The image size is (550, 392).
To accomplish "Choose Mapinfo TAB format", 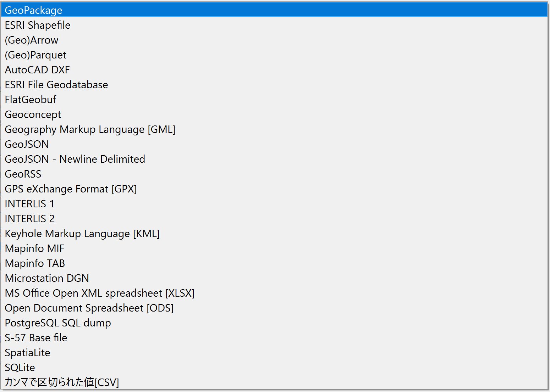I will pyautogui.click(x=274, y=263).
